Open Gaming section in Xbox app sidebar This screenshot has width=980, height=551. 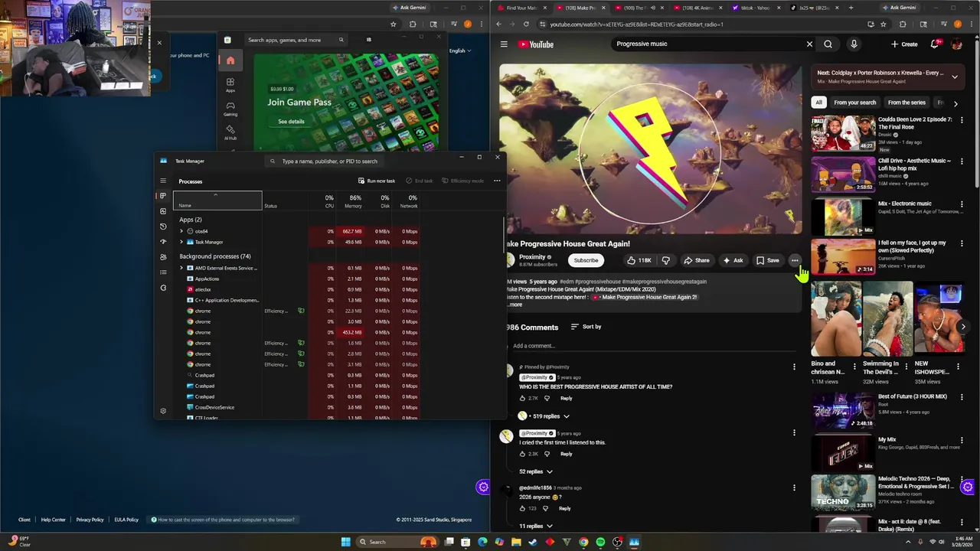[x=230, y=109]
